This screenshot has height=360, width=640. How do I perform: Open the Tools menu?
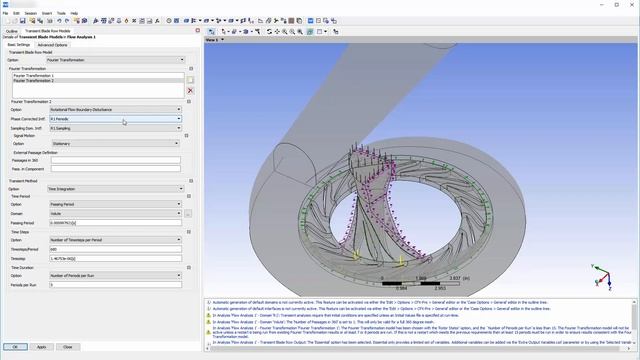click(61, 13)
